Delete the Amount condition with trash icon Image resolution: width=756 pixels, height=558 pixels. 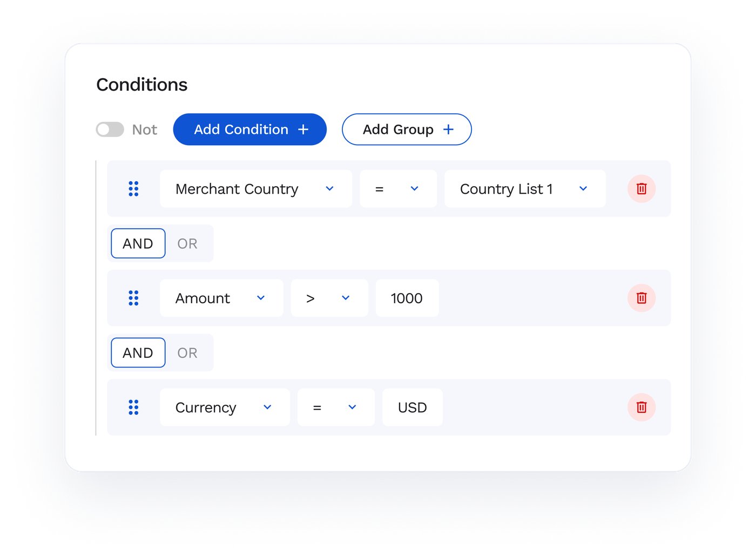pos(642,298)
